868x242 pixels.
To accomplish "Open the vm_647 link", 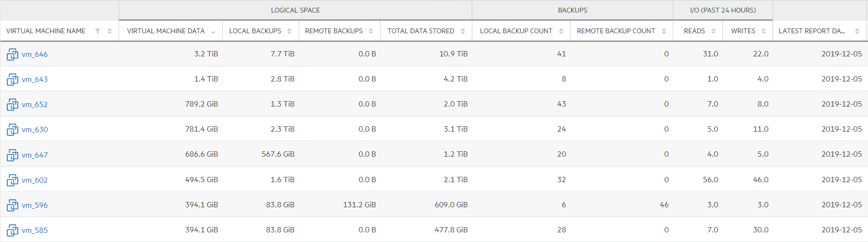I will pos(35,155).
